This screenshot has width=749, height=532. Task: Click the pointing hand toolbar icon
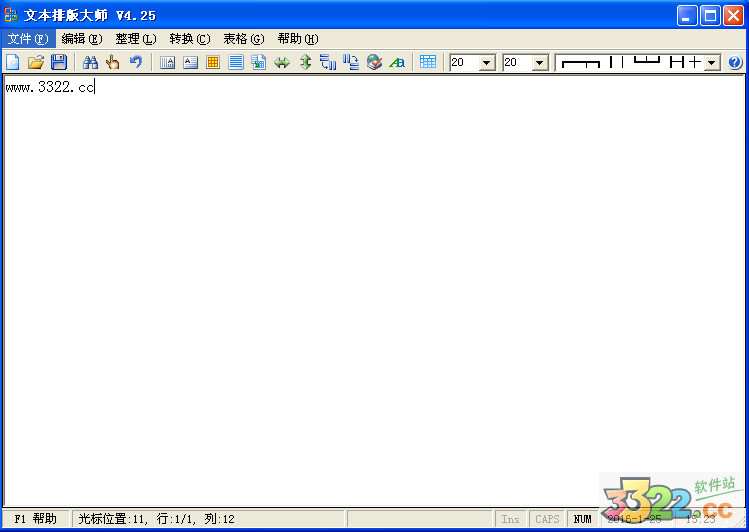point(113,62)
